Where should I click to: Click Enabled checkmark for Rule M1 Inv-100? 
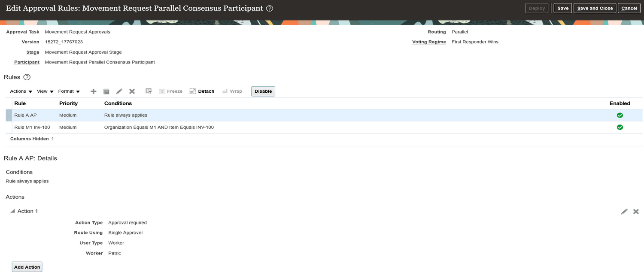(620, 127)
